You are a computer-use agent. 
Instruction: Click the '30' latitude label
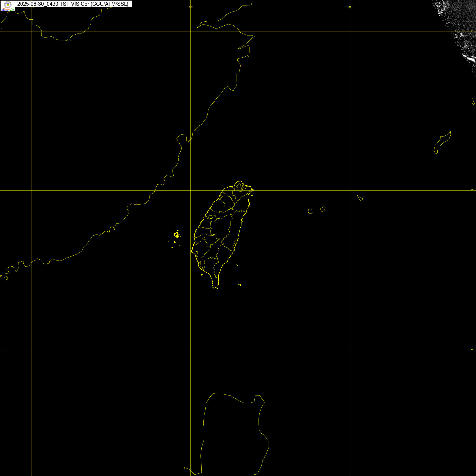pyautogui.click(x=472, y=31)
